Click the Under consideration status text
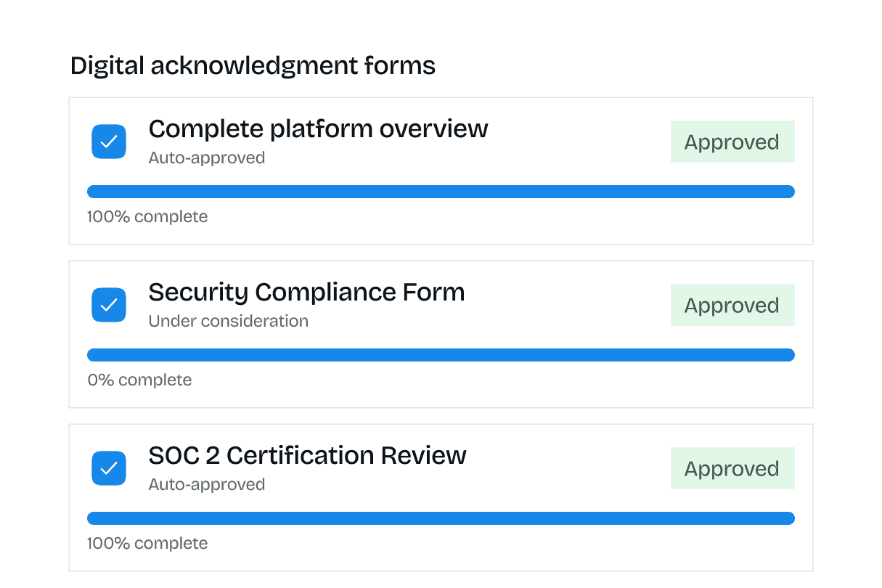This screenshot has height=588, width=882. click(x=228, y=321)
